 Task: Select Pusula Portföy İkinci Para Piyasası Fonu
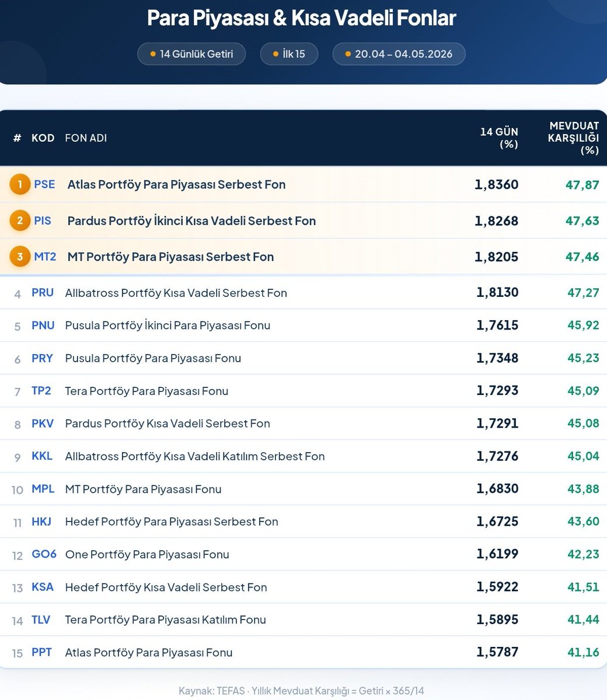168,325
